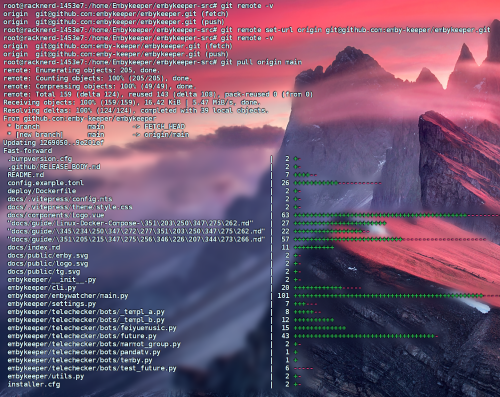Click change count '26' for config.example.toml
This screenshot has height=397, width=500.
[285, 183]
